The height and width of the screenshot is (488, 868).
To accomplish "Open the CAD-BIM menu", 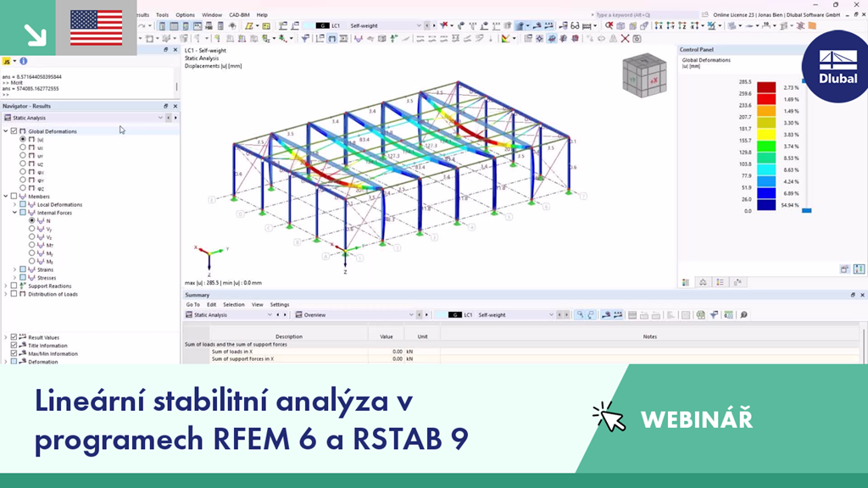I will click(x=239, y=15).
